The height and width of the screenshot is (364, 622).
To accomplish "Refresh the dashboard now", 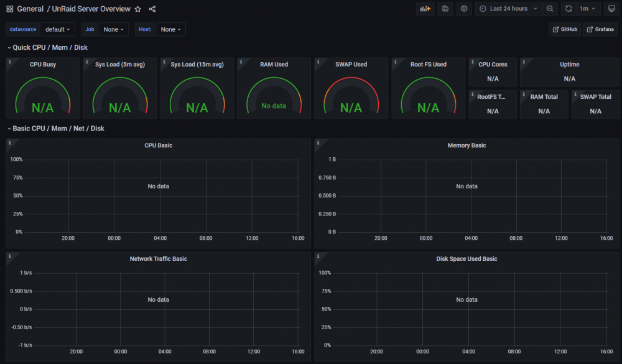I will (x=569, y=9).
